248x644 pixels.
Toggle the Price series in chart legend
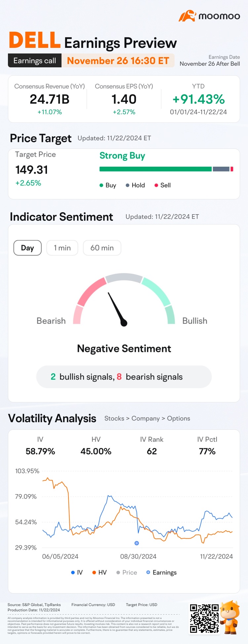(x=126, y=572)
